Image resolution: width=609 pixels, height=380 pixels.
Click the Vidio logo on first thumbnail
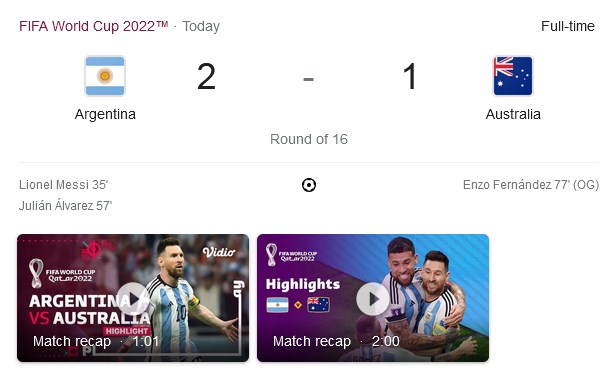coord(219,253)
